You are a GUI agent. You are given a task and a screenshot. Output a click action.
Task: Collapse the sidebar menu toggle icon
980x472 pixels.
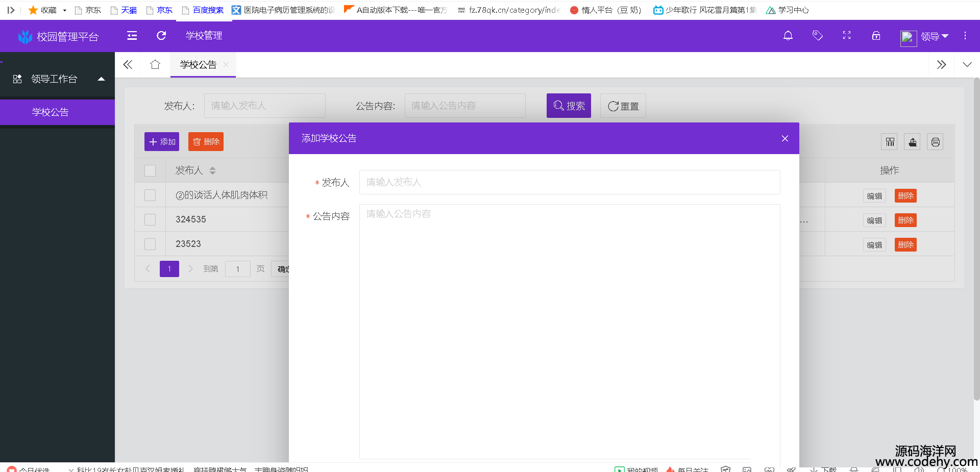tap(132, 36)
